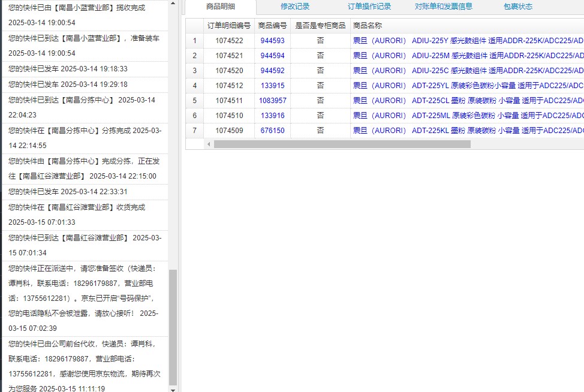Click the 【南昌分拣中心】分拣完成 tracking entry

85,138
